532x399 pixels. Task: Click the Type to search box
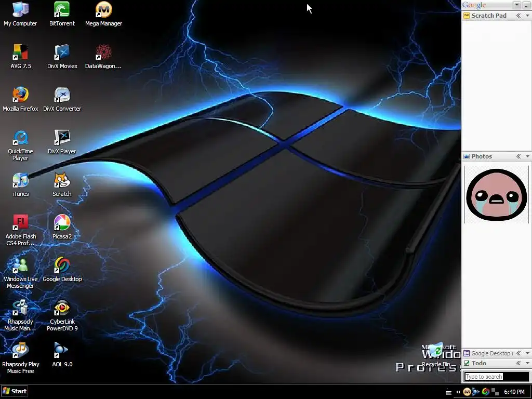[x=496, y=377]
